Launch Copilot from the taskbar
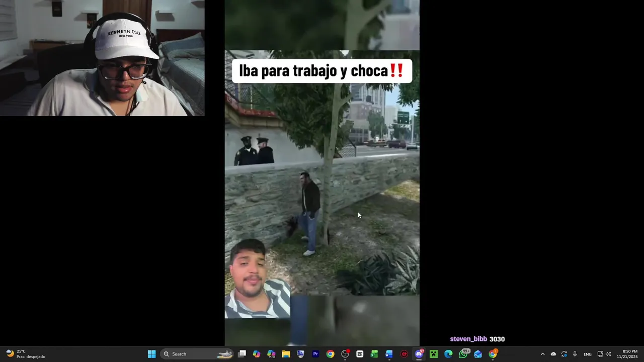The height and width of the screenshot is (362, 644). pyautogui.click(x=257, y=354)
